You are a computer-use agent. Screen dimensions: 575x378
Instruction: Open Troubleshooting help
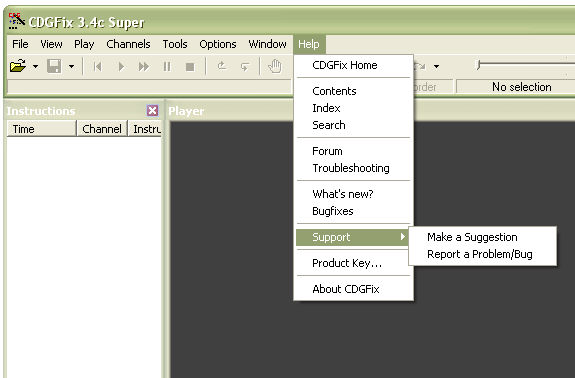[354, 168]
